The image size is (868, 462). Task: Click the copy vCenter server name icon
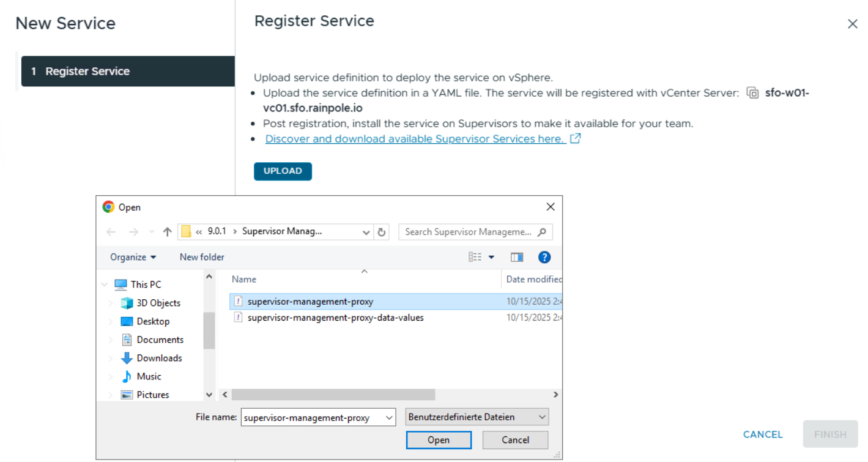click(x=753, y=94)
